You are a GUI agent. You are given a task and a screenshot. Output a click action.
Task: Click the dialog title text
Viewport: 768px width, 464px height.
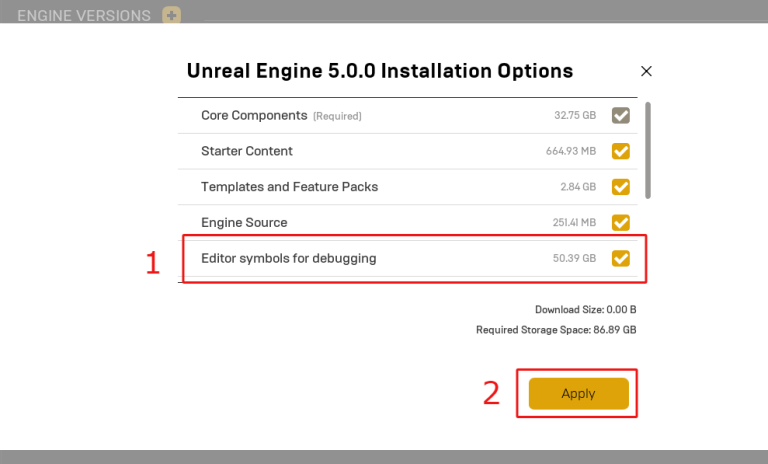click(x=380, y=71)
